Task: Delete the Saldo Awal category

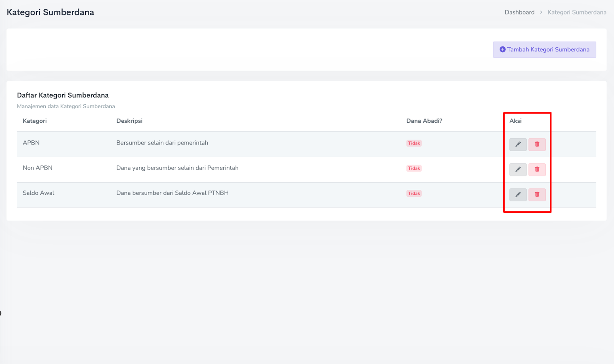Action: [x=537, y=195]
